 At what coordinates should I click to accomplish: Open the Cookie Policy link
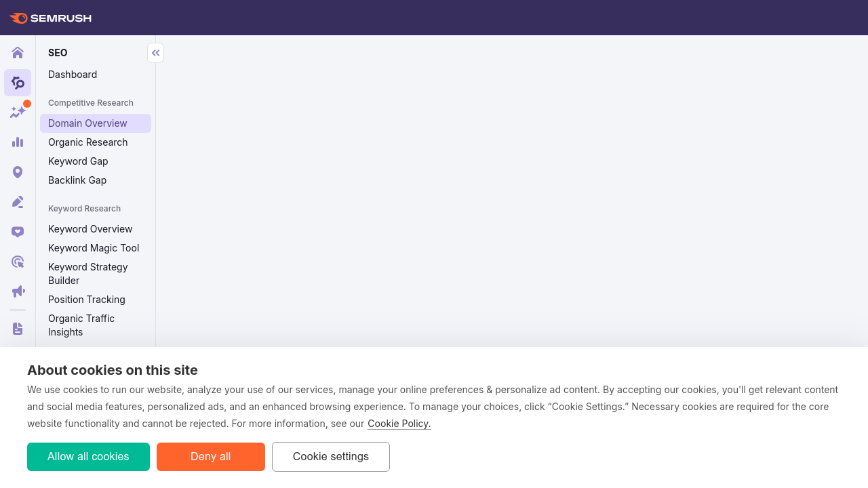point(399,423)
